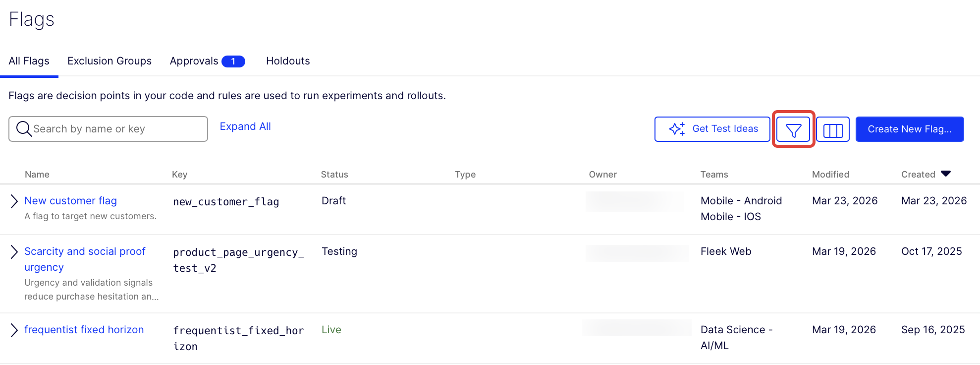Viewport: 980px width, 365px height.
Task: Click the Created sort arrow
Action: [x=945, y=174]
